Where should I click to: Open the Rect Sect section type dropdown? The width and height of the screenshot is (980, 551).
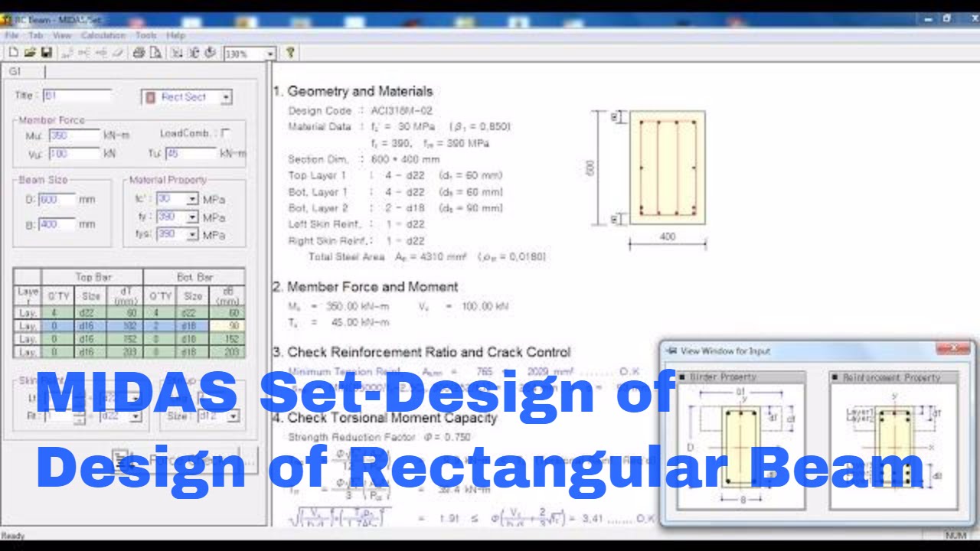(x=226, y=97)
